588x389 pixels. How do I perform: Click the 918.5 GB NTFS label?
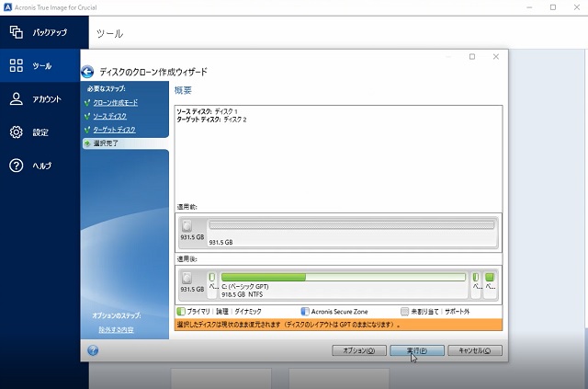pos(243,294)
